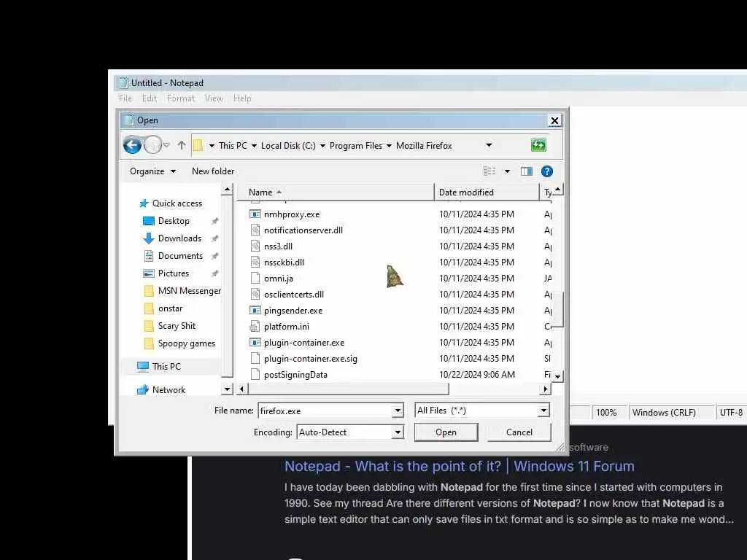Open Encoding Auto-Detect dropdown

pos(398,432)
